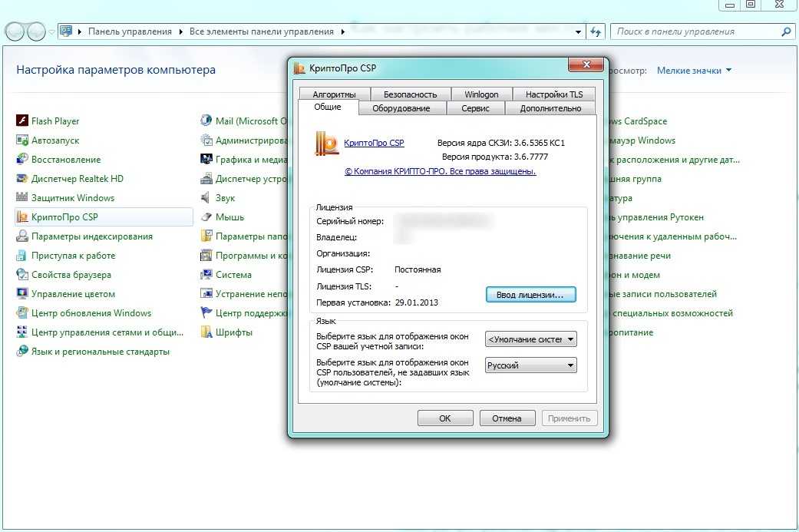The image size is (799, 532).
Task: Click the Шрифты folder icon
Action: pos(206,332)
